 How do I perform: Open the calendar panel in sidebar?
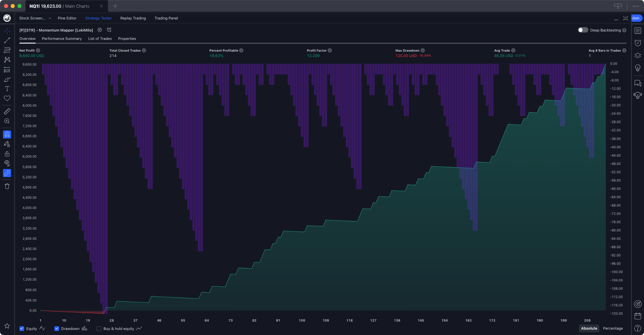638,316
